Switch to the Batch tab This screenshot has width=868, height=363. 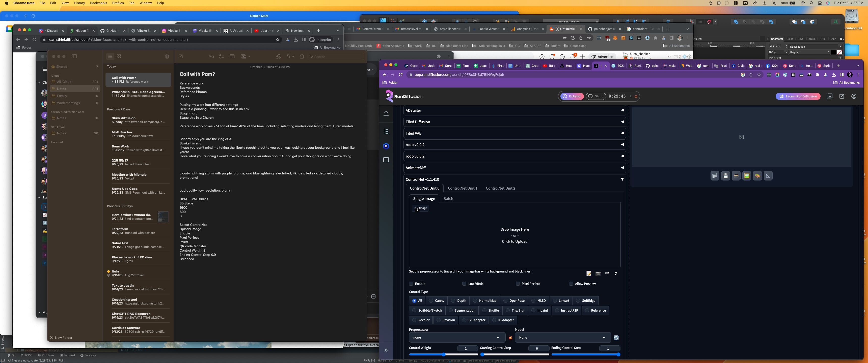point(448,199)
